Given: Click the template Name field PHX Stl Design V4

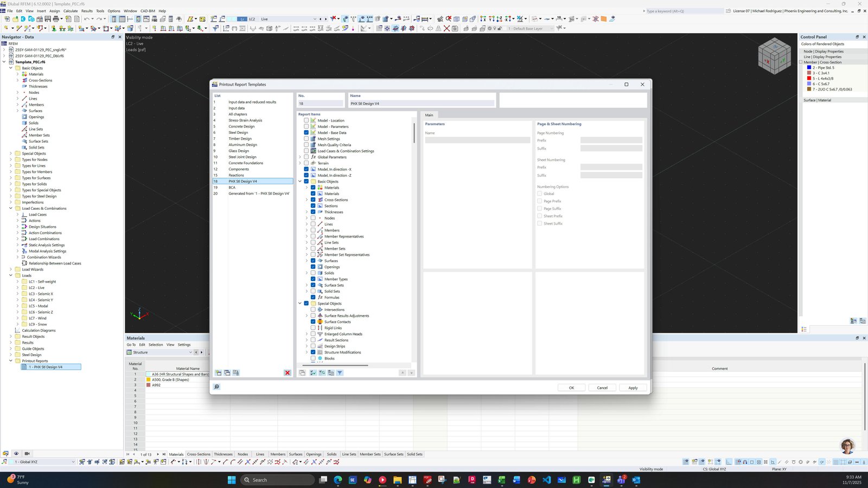Looking at the screenshot, I should [x=422, y=103].
